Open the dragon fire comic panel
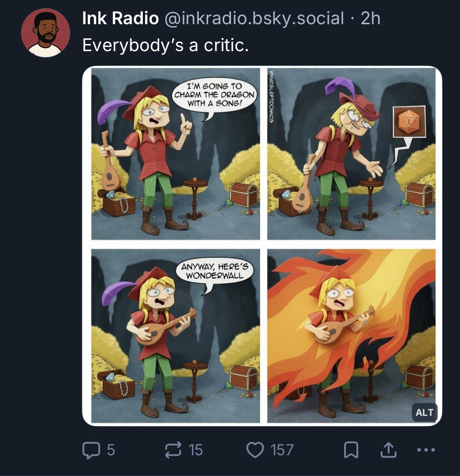The width and height of the screenshot is (460, 476). point(351,336)
